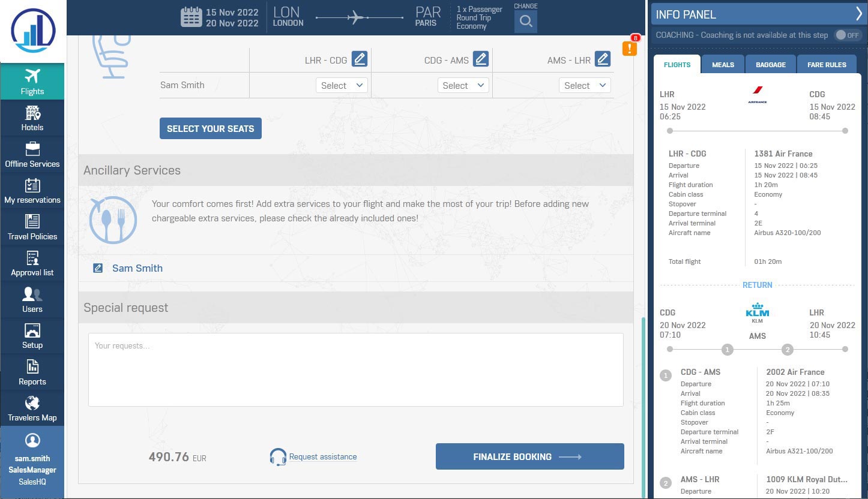Open seat Select dropdown for LHR - CDG
The height and width of the screenshot is (499, 868).
point(342,86)
